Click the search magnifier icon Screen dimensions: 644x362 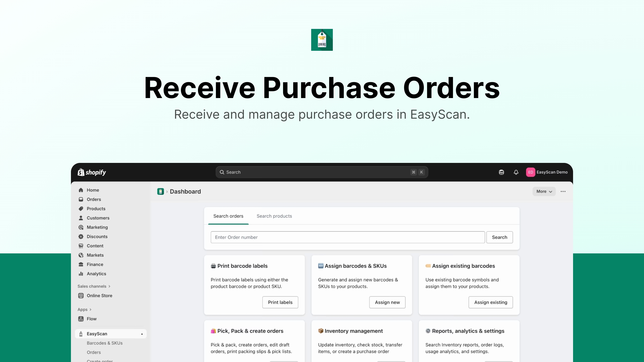pyautogui.click(x=222, y=172)
